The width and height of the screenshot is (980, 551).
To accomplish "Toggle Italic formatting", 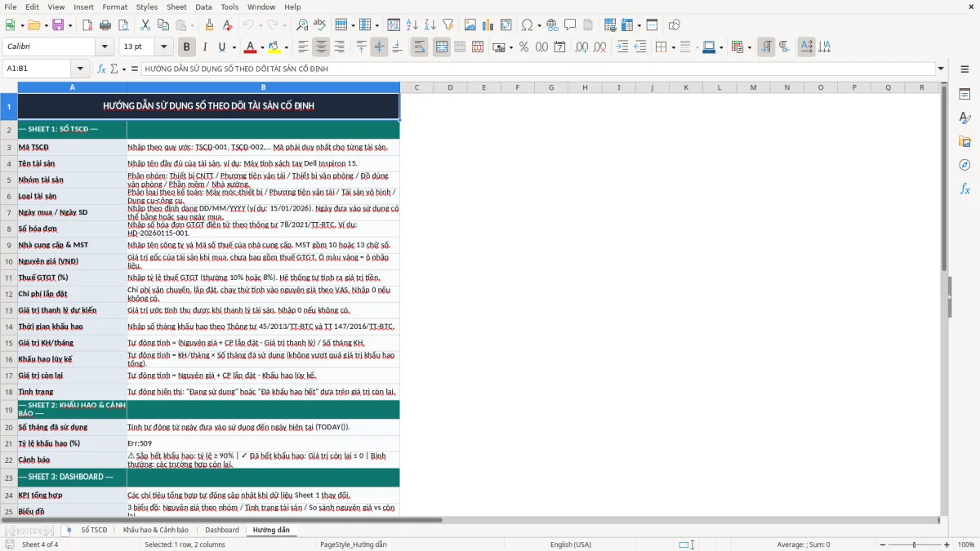I will pos(205,47).
